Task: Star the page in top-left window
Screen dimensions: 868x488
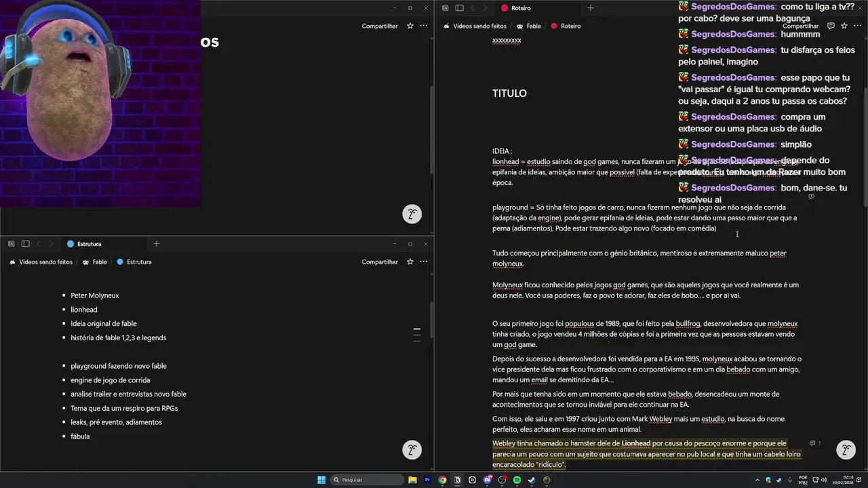Action: coord(410,26)
